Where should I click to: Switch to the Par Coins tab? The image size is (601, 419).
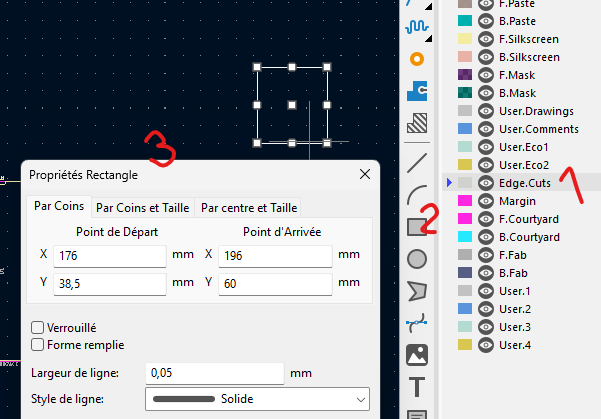59,206
